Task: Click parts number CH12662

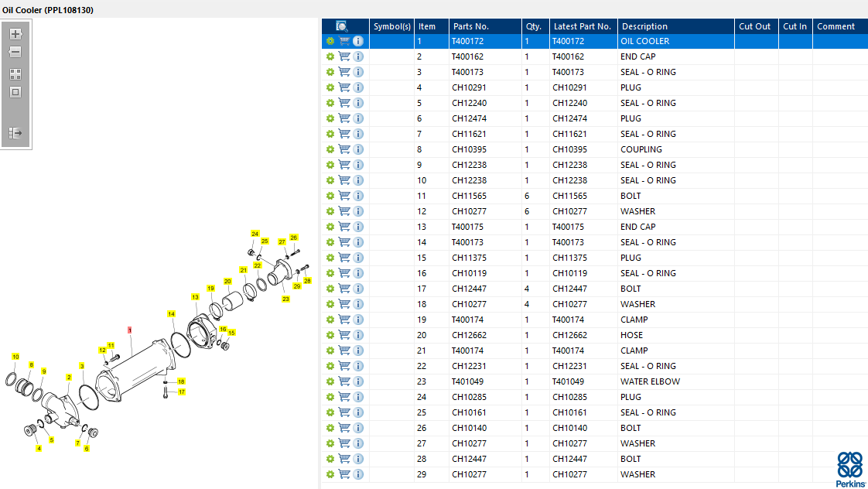Action: point(469,335)
